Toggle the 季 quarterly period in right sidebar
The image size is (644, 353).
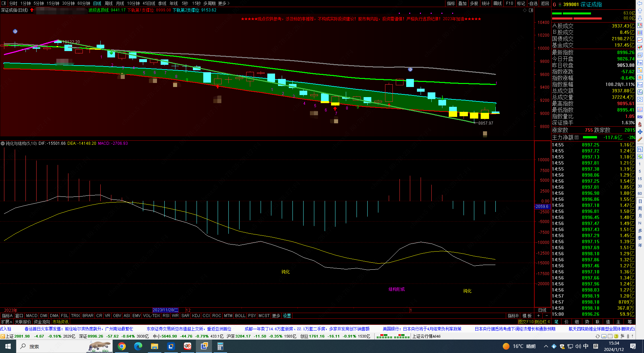point(640,238)
